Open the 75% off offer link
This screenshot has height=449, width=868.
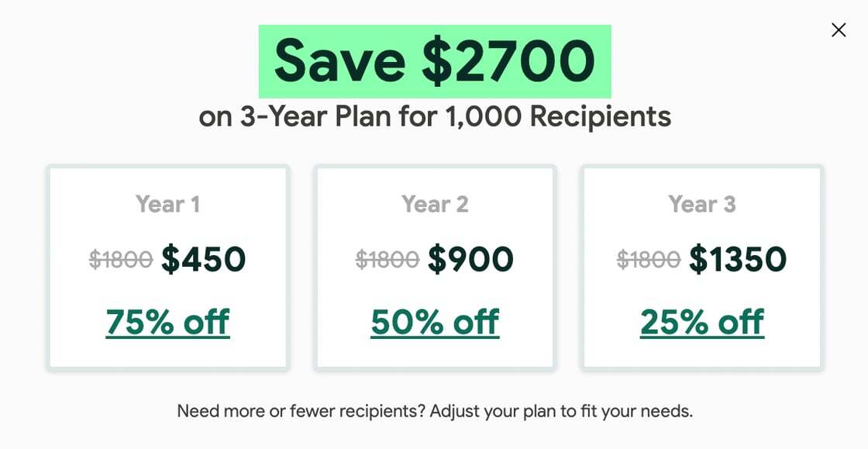click(167, 320)
